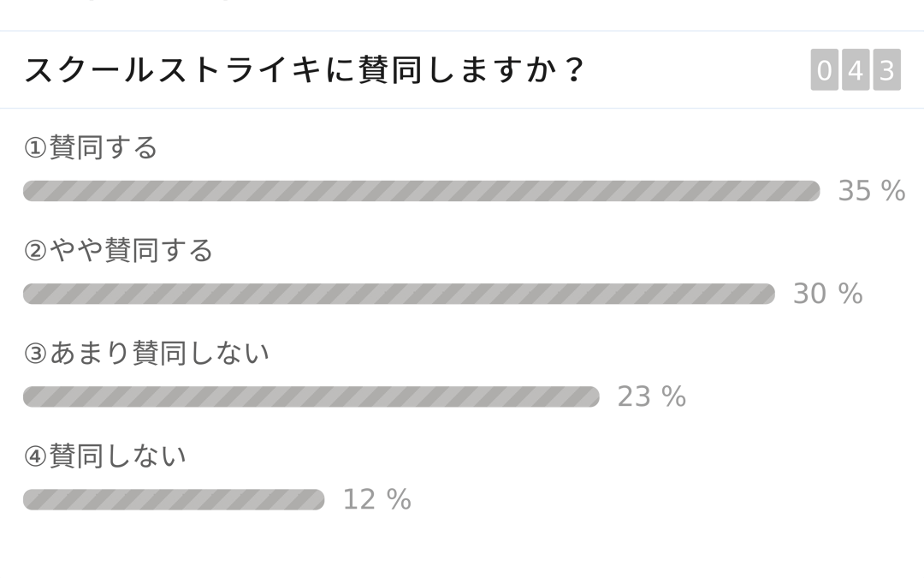Viewport: 924px width, 578px height.
Task: Click the circled number ① marker
Action: 35,148
